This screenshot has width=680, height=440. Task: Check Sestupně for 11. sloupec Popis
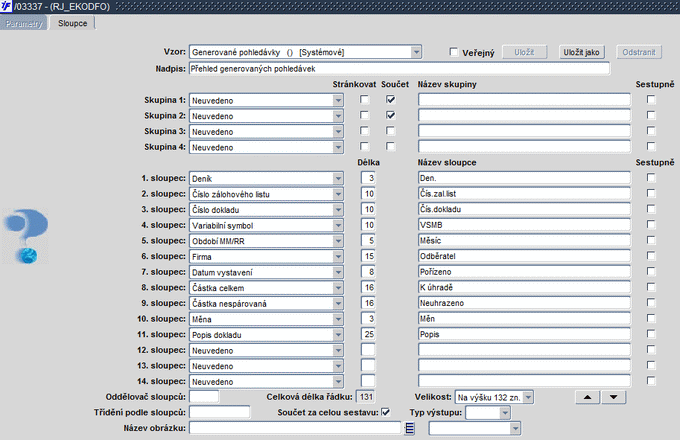click(x=651, y=334)
